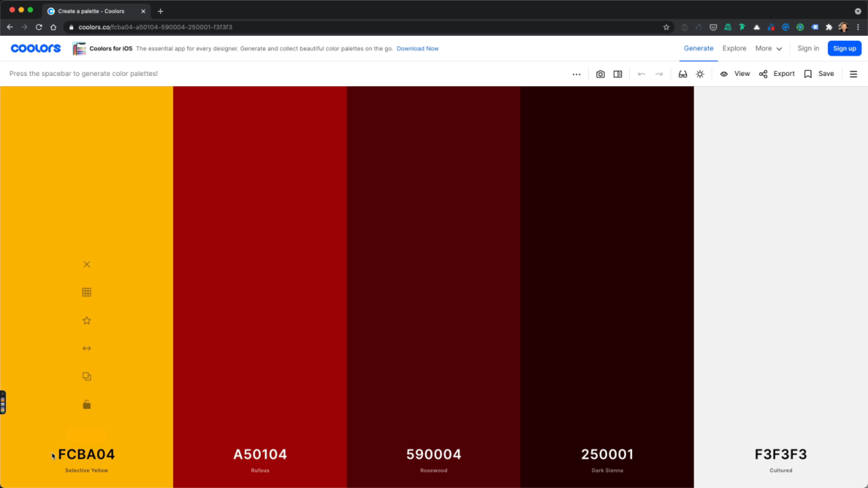Open the camera image picker tool
868x488 pixels.
(x=600, y=74)
